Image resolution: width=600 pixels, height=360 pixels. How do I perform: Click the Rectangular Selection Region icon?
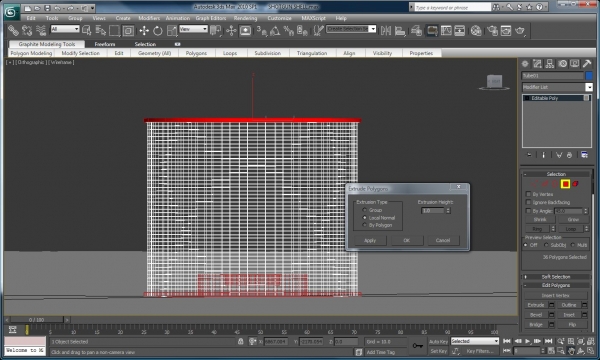114,30
